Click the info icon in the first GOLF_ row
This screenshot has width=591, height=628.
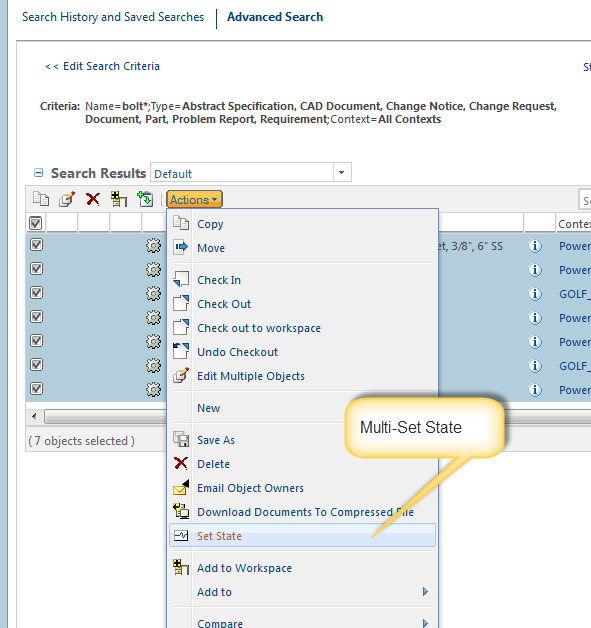tap(535, 294)
